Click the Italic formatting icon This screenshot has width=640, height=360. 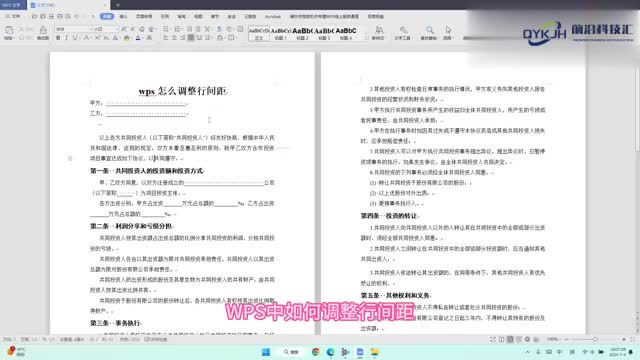click(x=66, y=38)
